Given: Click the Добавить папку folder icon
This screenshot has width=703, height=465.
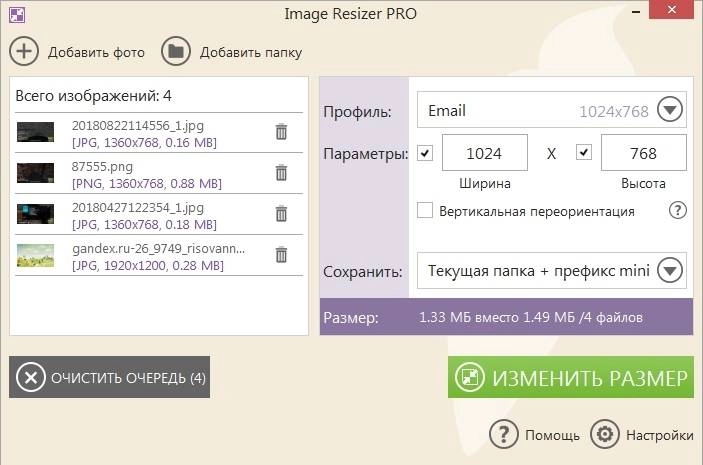Looking at the screenshot, I should (x=176, y=51).
